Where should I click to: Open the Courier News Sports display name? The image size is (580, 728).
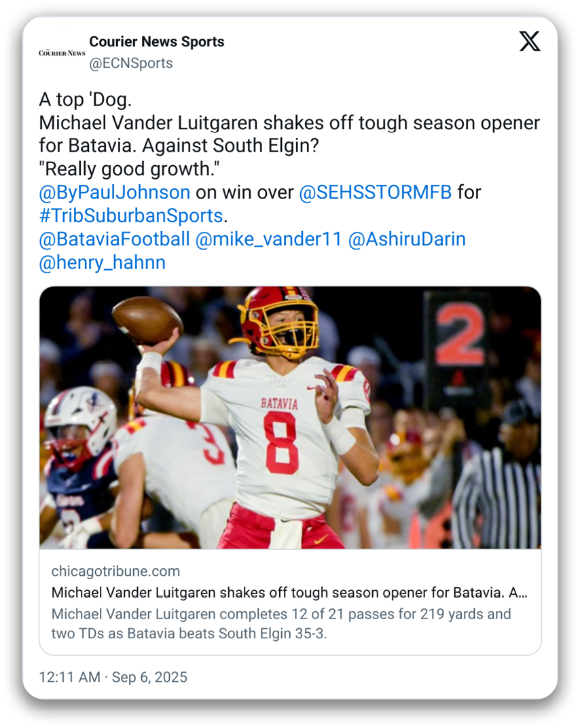(157, 41)
